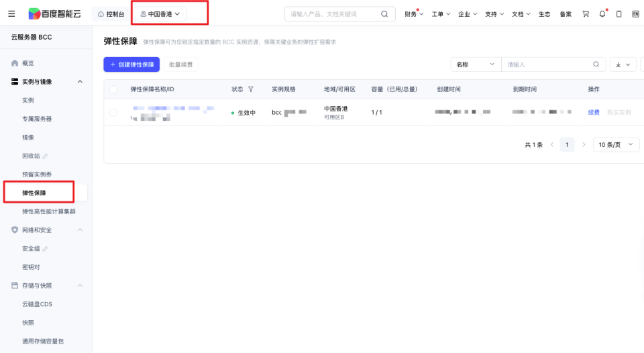
Task: Click the 批量续费 button
Action: point(180,64)
